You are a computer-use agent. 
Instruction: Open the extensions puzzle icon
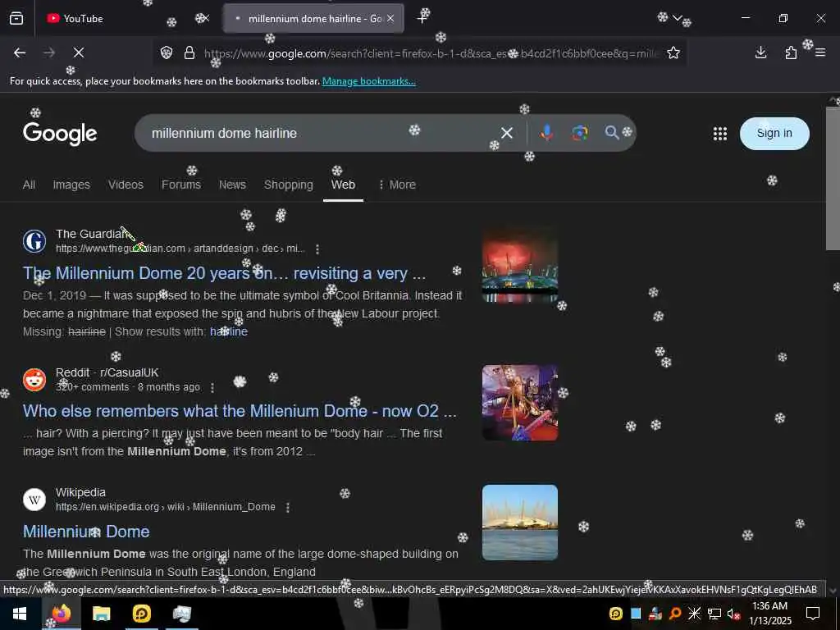(791, 52)
